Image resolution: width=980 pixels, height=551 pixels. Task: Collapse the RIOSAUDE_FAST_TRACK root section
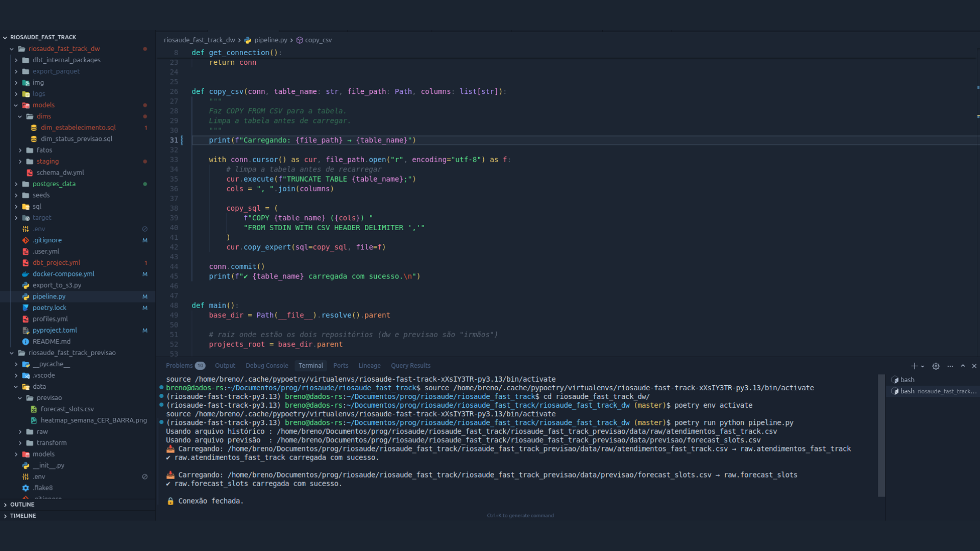click(x=5, y=37)
